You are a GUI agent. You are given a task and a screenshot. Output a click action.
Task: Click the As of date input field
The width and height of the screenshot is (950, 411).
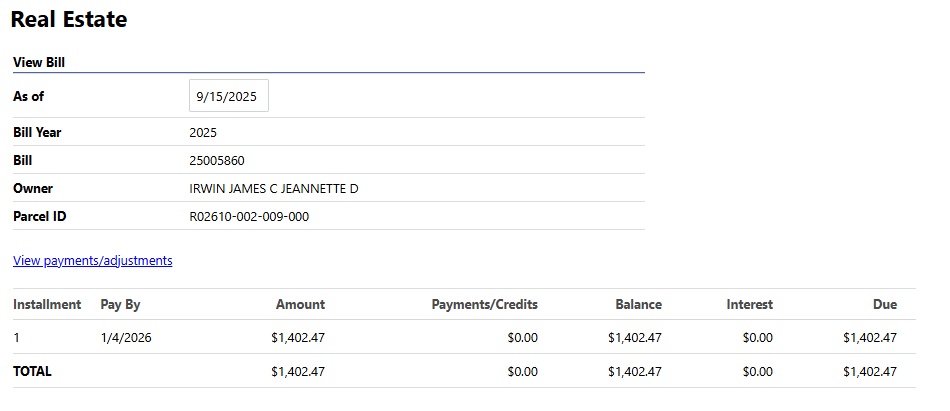coord(228,97)
